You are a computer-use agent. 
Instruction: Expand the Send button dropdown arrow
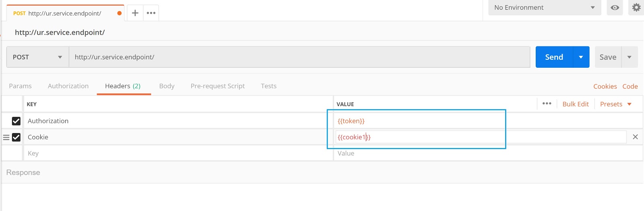pos(581,57)
